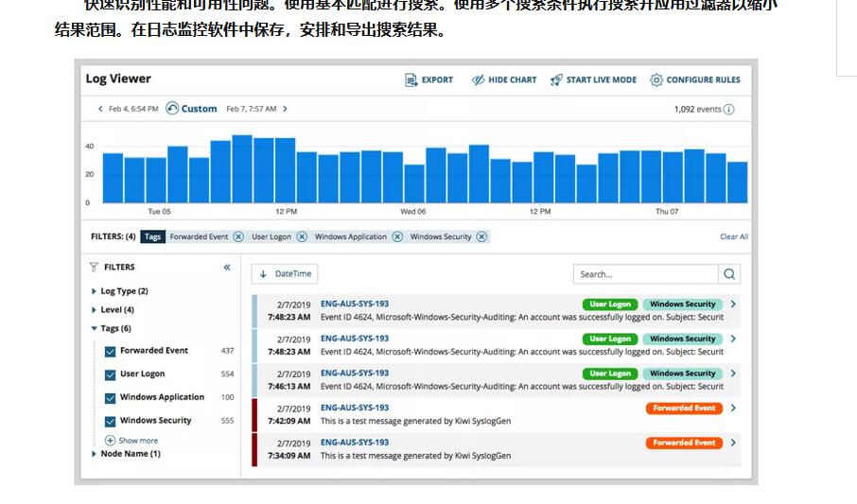Click the Clear All filters link
Image resolution: width=857 pixels, height=504 pixels.
tap(733, 236)
